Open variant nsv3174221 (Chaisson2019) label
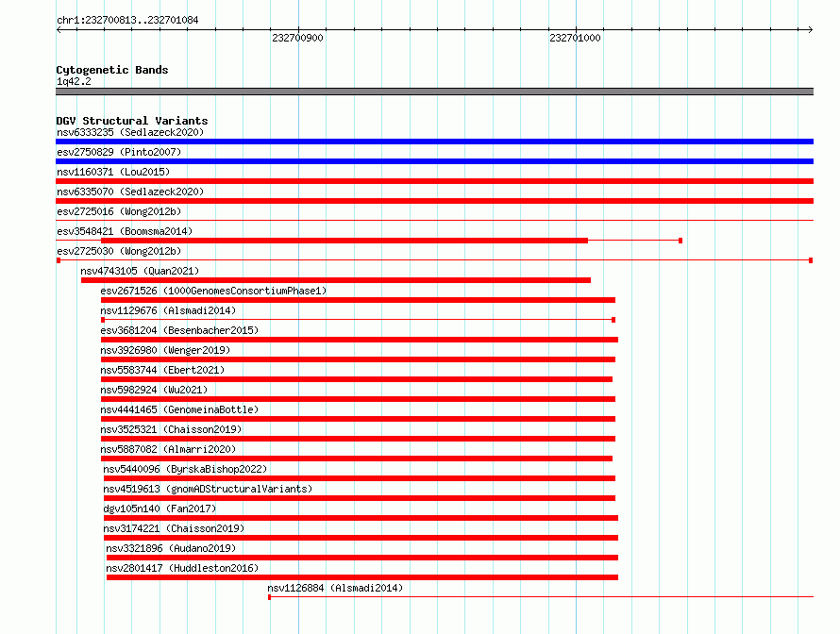840x634 pixels. (174, 528)
